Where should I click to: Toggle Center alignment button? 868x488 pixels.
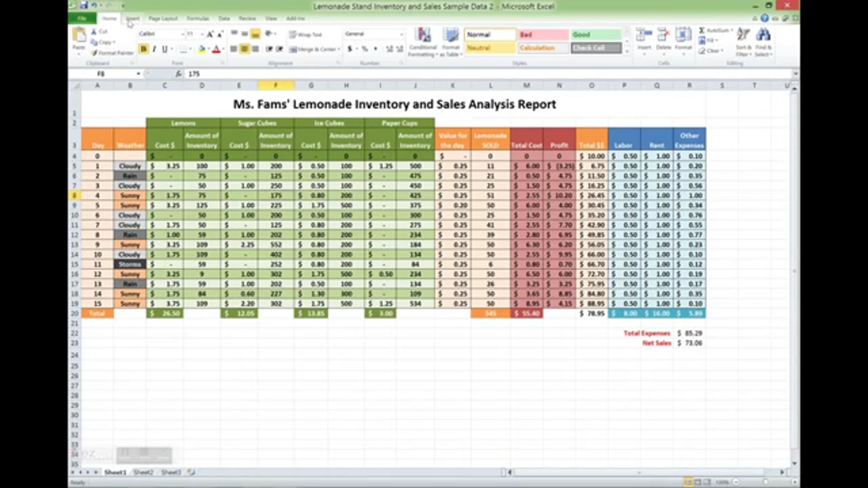(244, 49)
